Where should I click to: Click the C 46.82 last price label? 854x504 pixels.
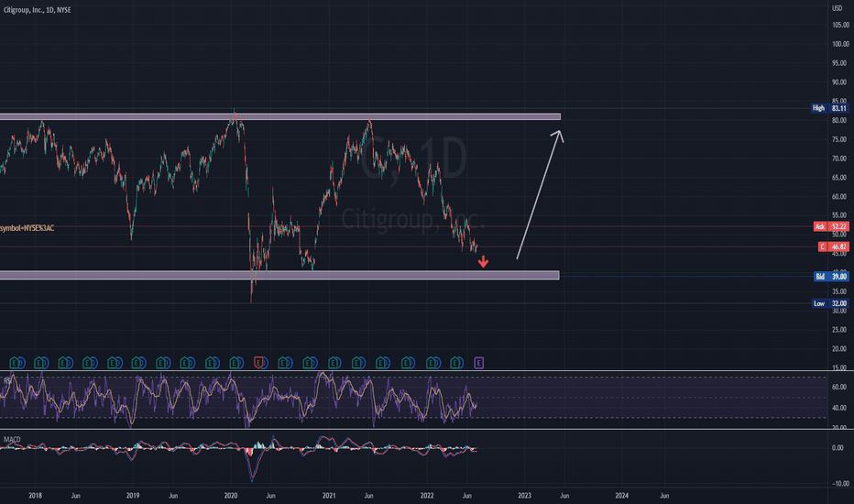pos(833,247)
